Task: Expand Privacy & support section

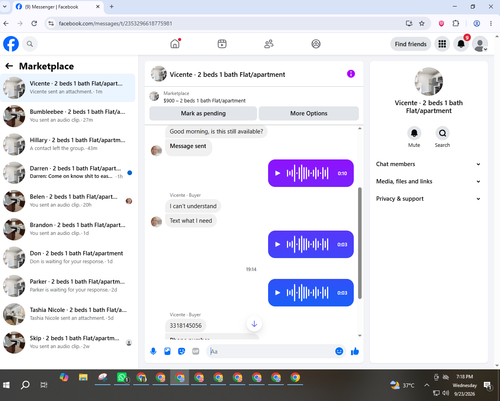Action: pos(428,199)
